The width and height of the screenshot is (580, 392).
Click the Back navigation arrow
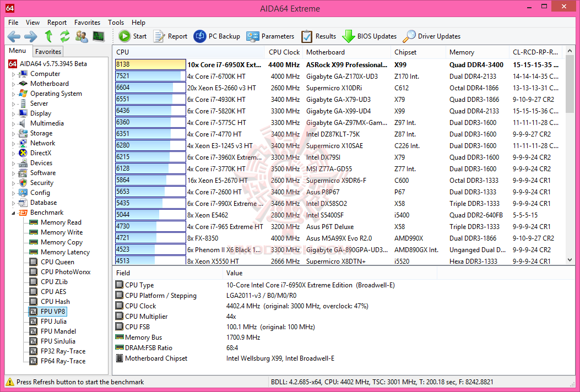14,36
